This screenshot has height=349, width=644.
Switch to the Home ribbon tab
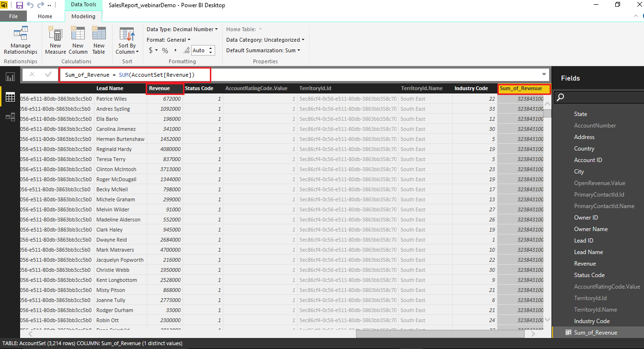(x=45, y=16)
